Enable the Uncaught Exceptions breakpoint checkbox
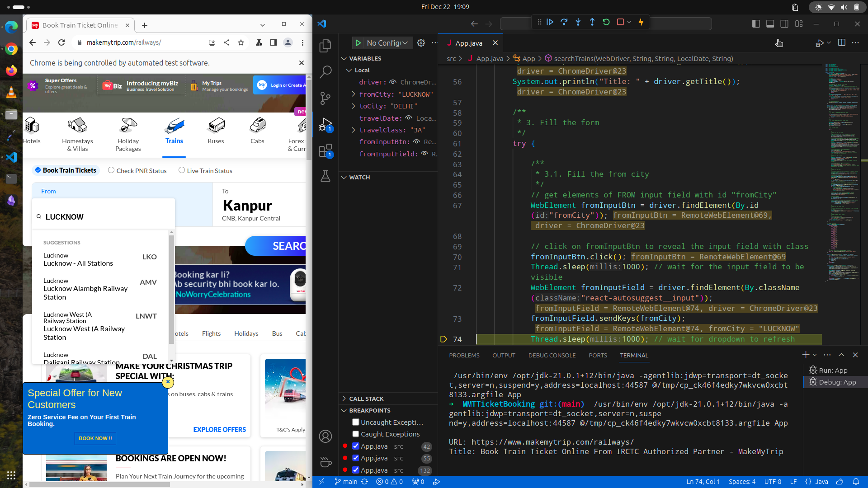The image size is (868, 488). tap(356, 422)
